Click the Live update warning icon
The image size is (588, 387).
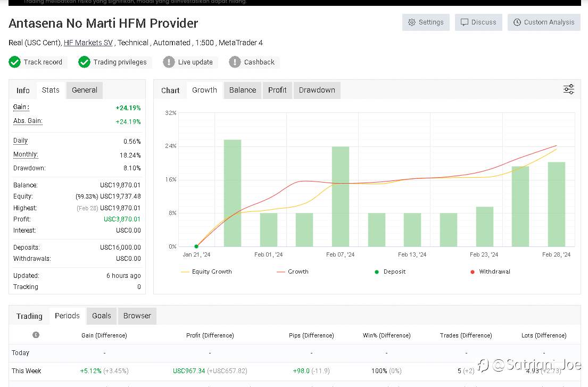[169, 62]
